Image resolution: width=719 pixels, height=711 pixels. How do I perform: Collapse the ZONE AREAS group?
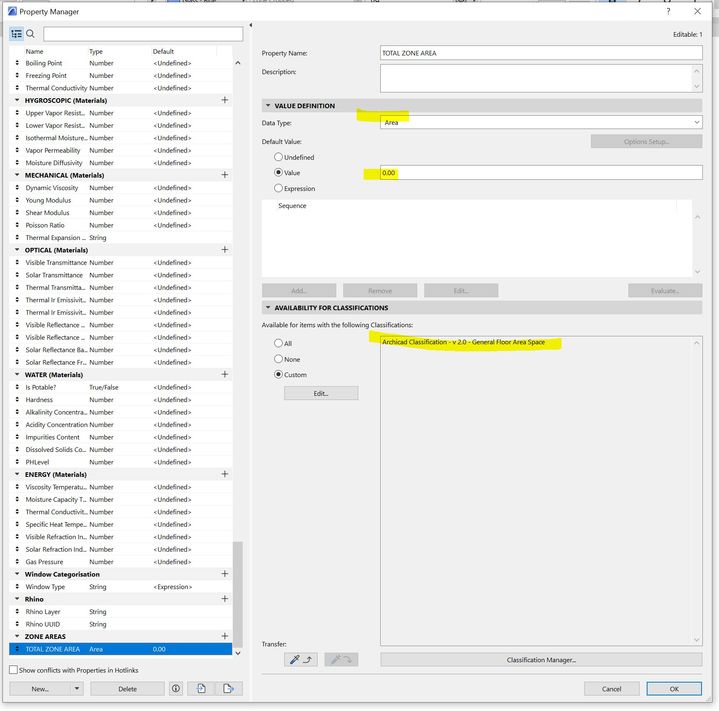(x=17, y=636)
